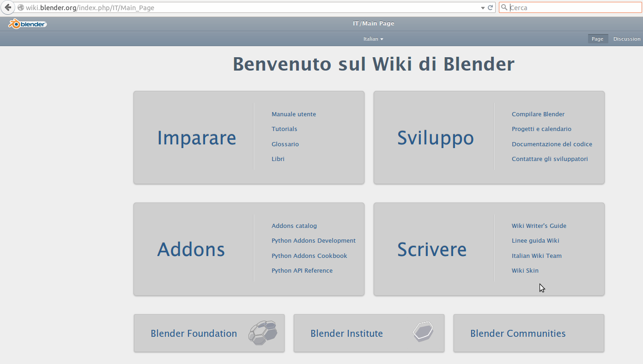The height and width of the screenshot is (364, 643).
Task: Open the Manuale utente link
Action: click(x=293, y=114)
